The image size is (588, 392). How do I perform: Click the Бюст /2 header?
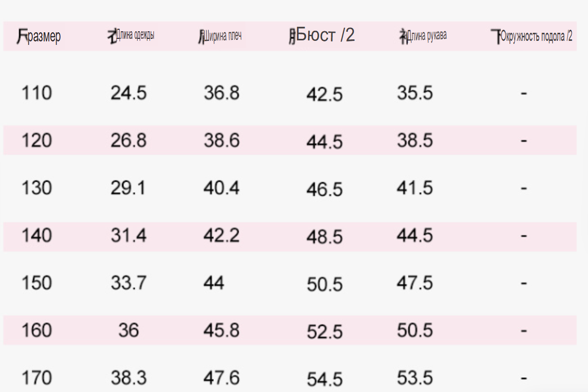point(322,35)
